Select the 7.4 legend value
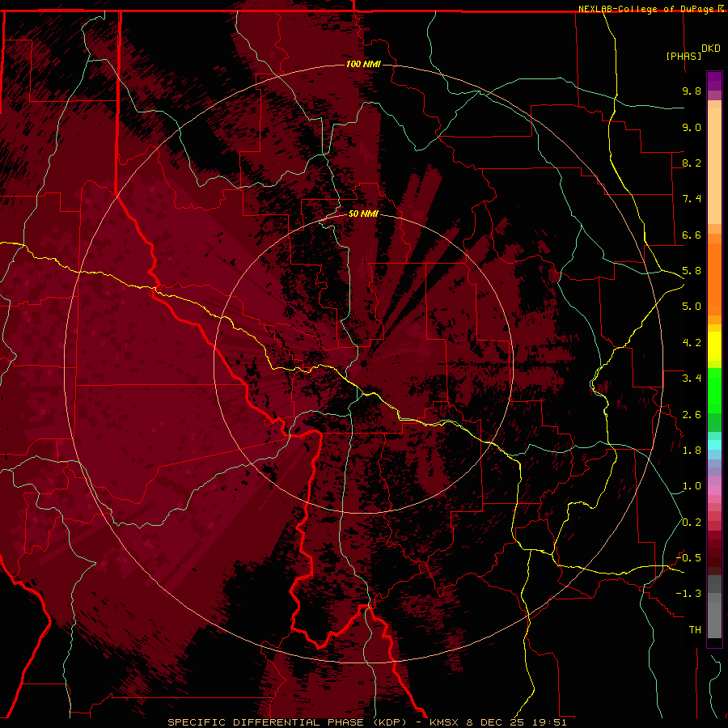The height and width of the screenshot is (728, 728). click(692, 199)
